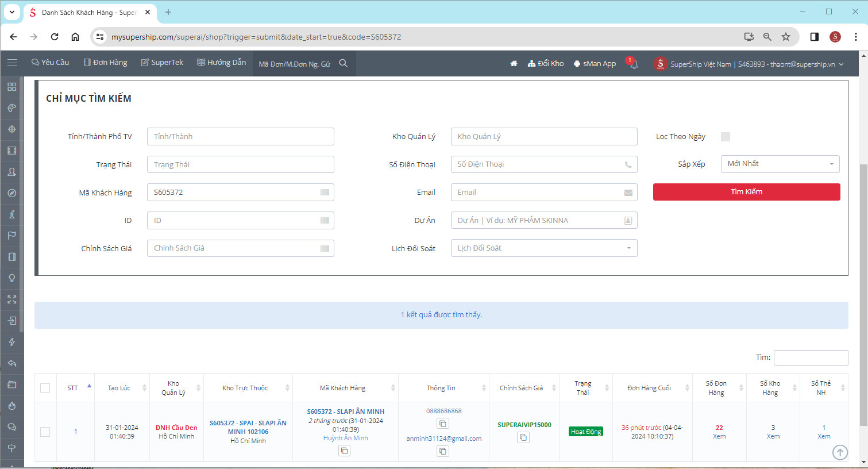Open the Lịch Đối Soát dropdown
Image resolution: width=868 pixels, height=469 pixels.
click(544, 248)
